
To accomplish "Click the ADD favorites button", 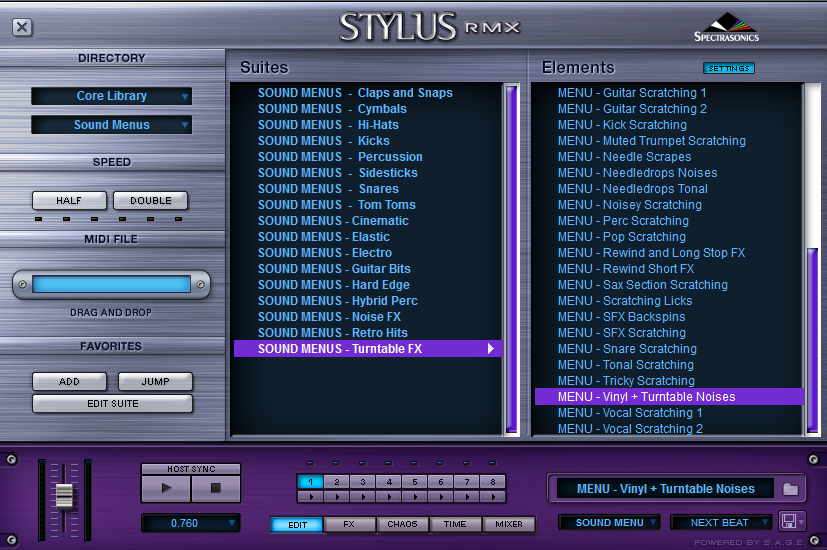I will pos(69,381).
